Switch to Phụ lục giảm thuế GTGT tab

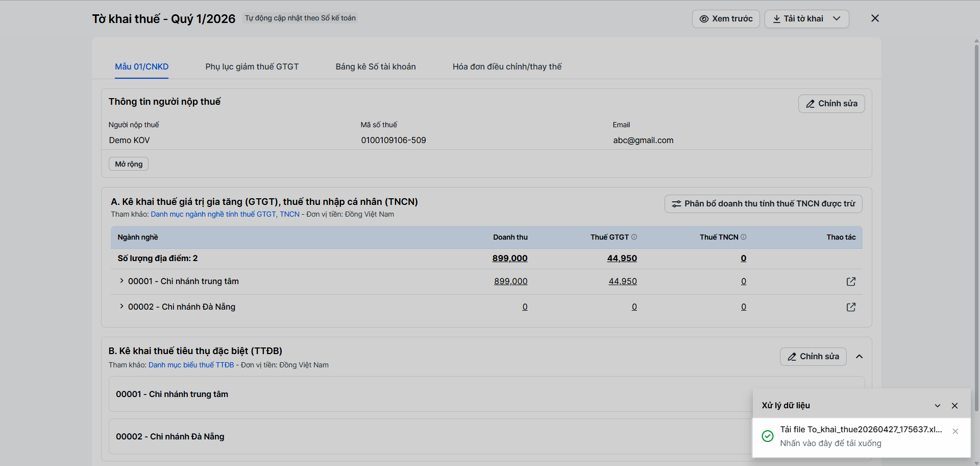[252, 67]
